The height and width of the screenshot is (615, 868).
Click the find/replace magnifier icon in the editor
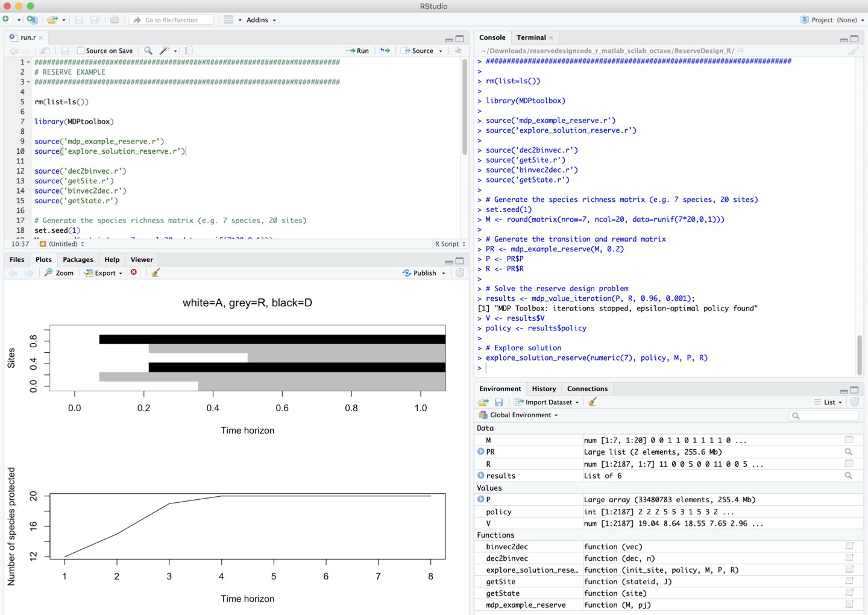click(x=148, y=51)
